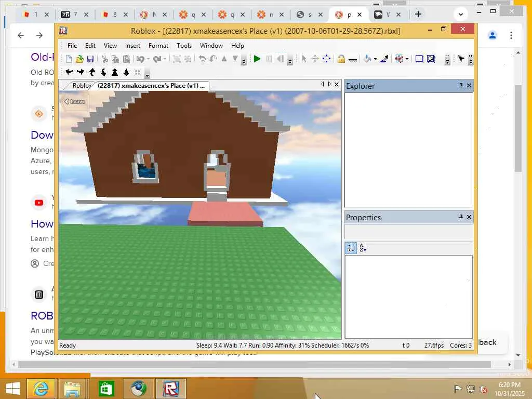Redo the last action in Roblox
The height and width of the screenshot is (399, 532).
click(x=157, y=59)
